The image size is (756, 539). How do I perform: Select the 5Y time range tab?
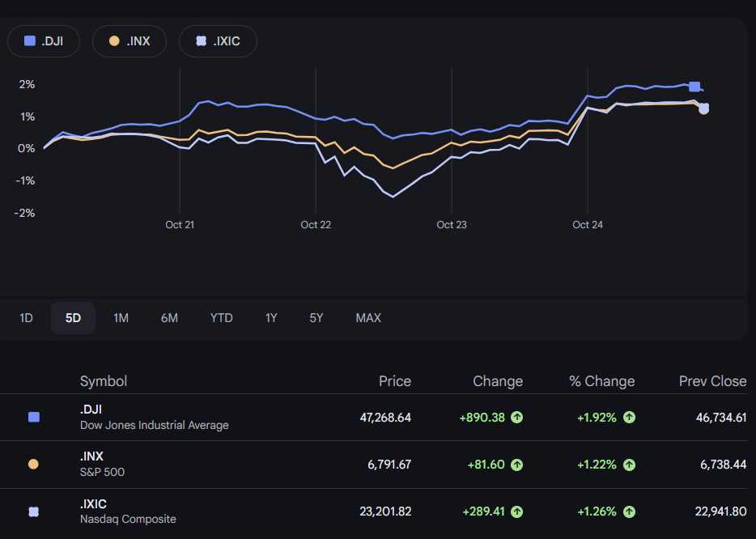point(316,318)
